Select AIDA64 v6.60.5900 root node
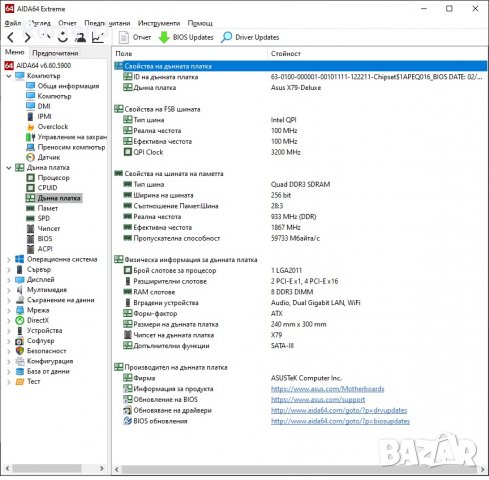 43,65
